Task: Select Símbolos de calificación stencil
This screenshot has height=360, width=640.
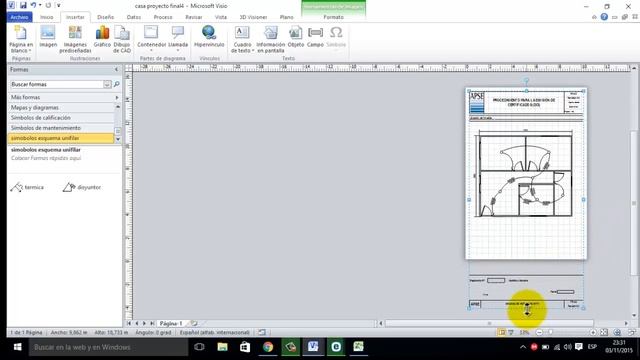Action: 61,118
